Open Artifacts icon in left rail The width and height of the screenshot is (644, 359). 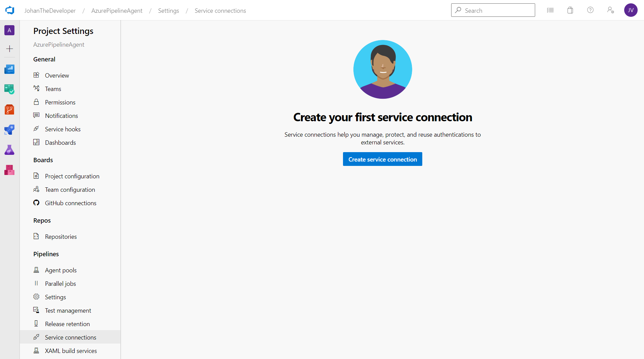pos(9,170)
